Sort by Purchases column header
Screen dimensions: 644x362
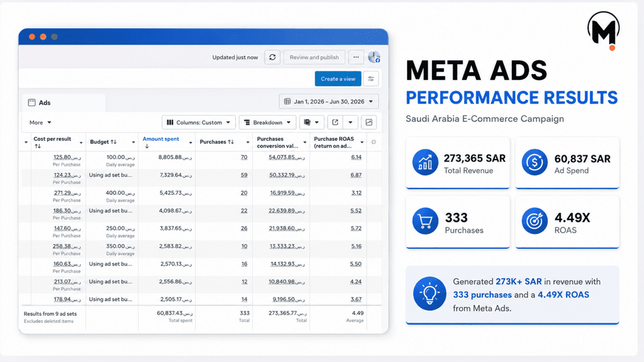(217, 142)
